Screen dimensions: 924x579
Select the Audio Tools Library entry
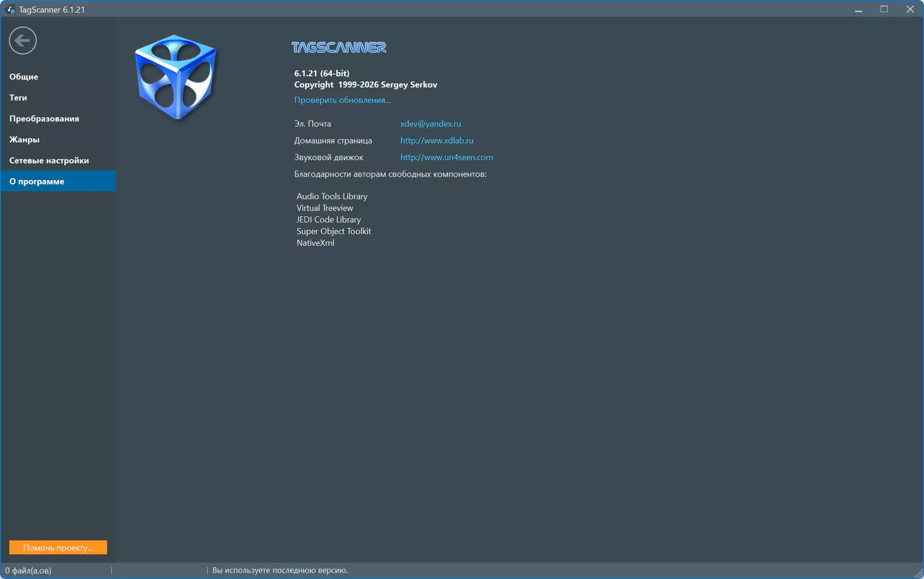point(332,196)
